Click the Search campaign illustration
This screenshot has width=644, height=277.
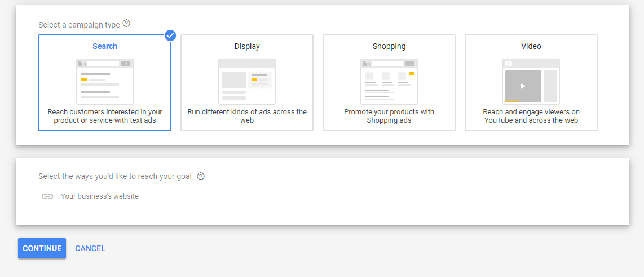click(105, 82)
